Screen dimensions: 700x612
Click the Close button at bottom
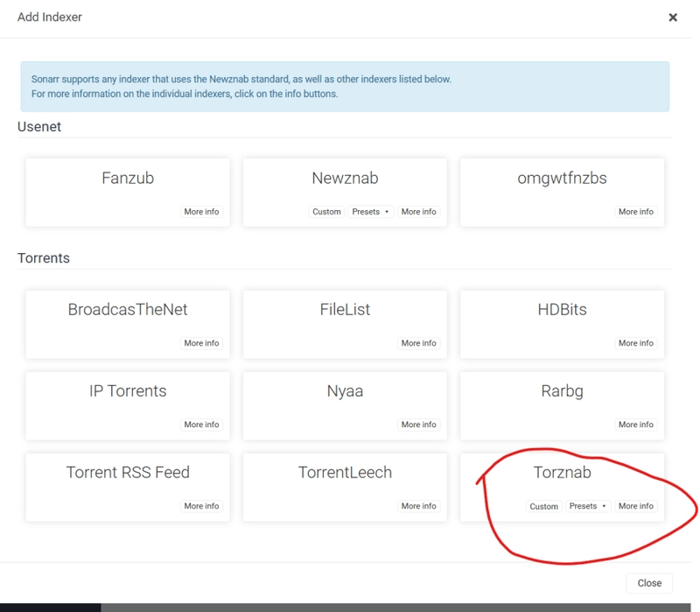(649, 583)
